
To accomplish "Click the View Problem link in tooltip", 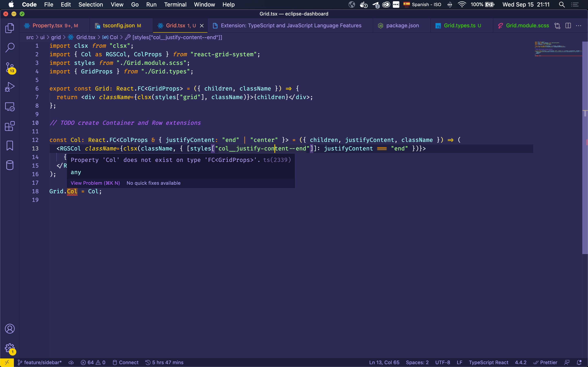I will [95, 183].
